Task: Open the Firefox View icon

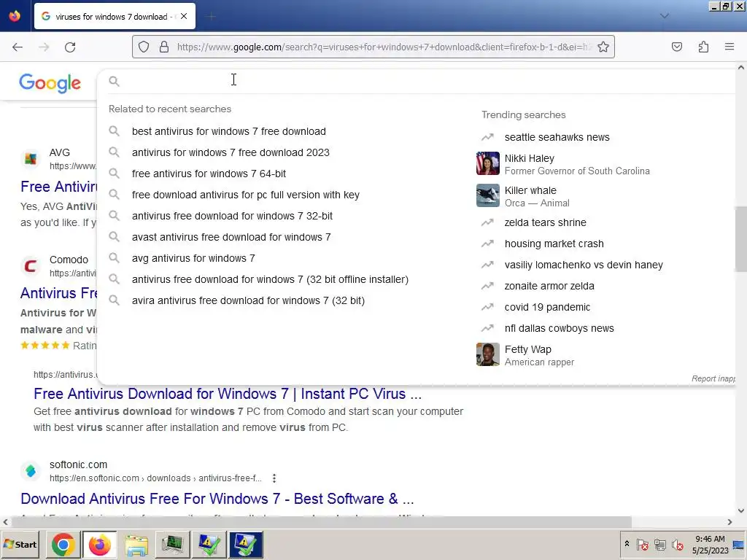Action: click(15, 16)
